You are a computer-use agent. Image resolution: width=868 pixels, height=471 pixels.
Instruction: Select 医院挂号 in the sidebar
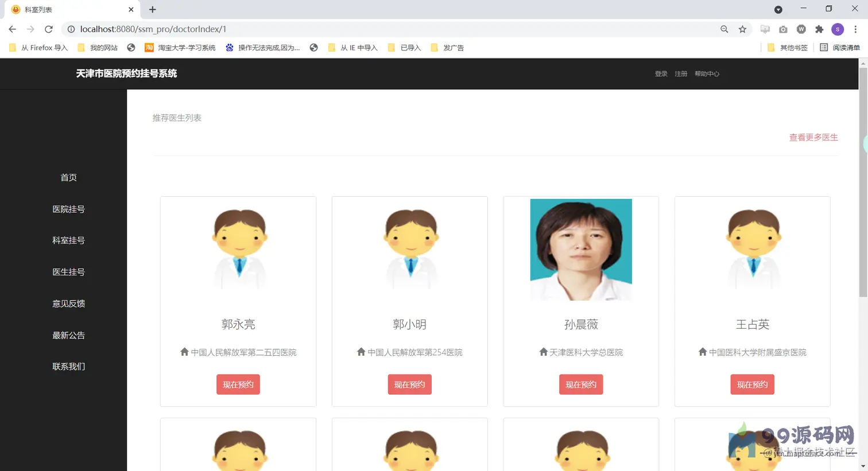(x=69, y=209)
